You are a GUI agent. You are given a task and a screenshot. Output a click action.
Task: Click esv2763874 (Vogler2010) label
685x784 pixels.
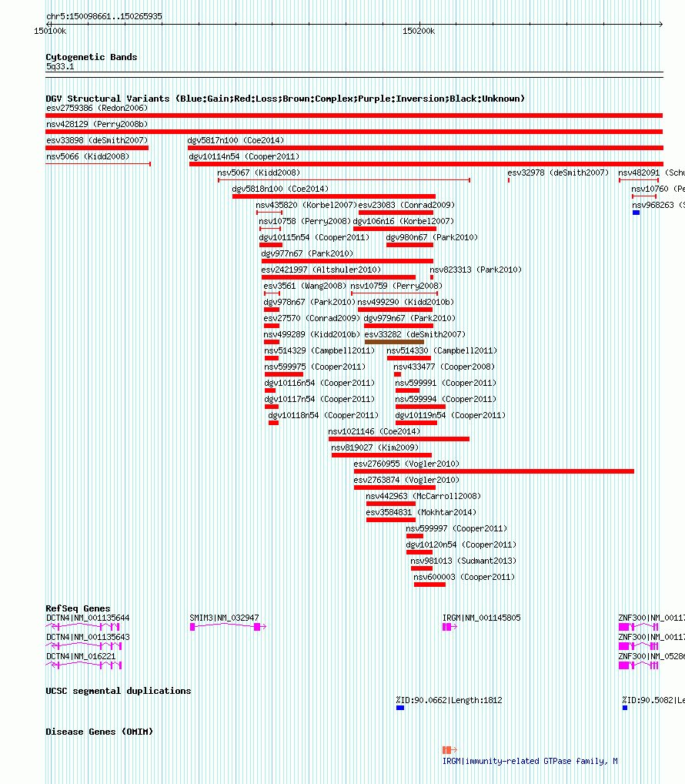point(406,480)
